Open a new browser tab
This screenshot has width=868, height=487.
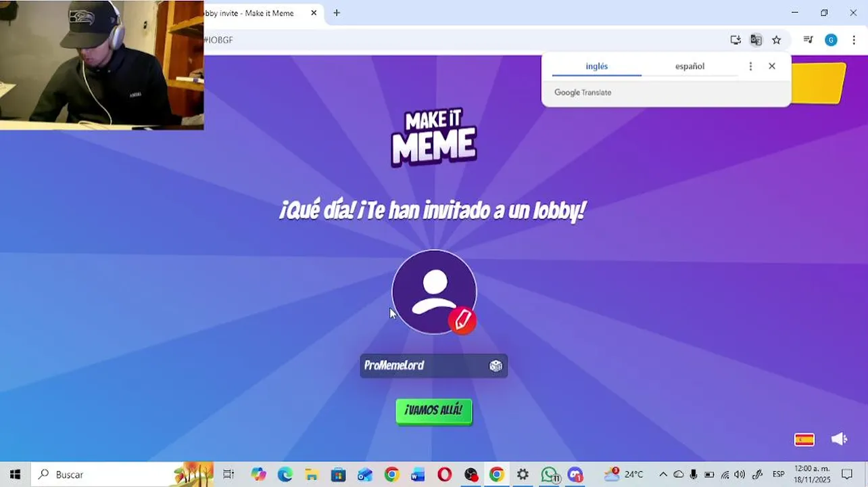point(337,13)
